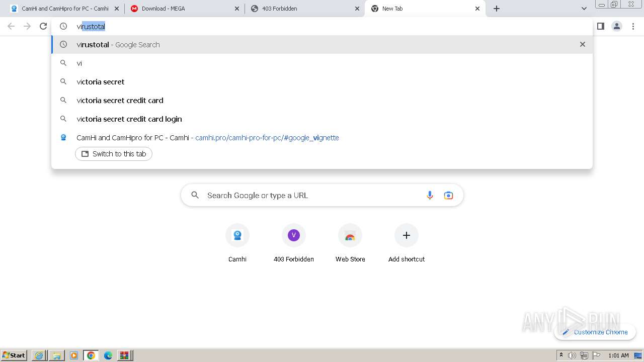Open the 403 Forbidden shortcut tile

(294, 243)
